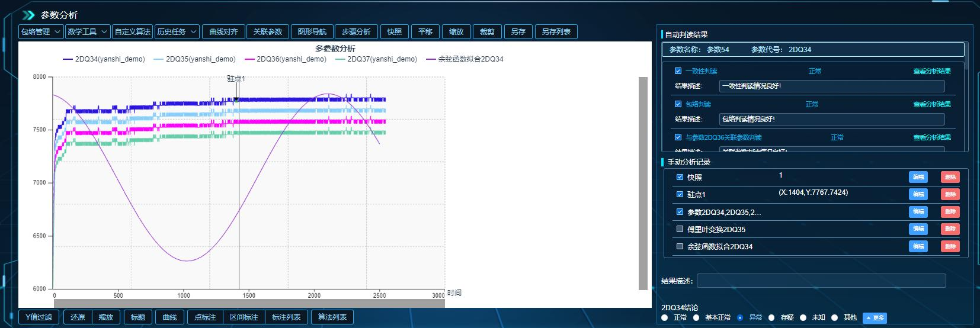Open the 历史任务 dropdown list

tap(177, 32)
